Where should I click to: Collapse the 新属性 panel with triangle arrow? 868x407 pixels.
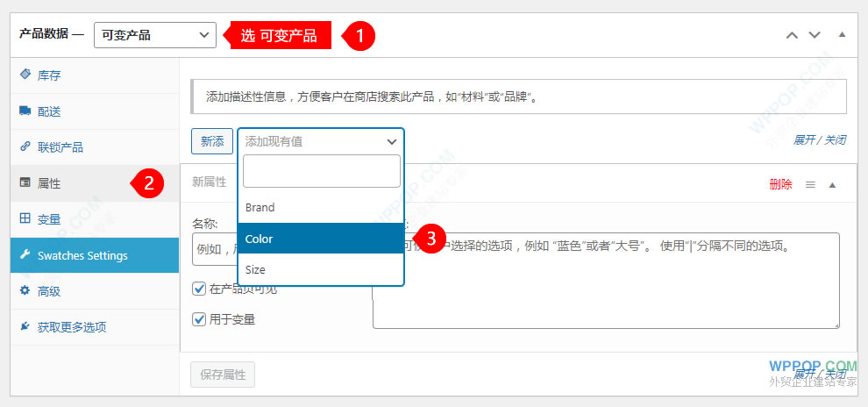pyautogui.click(x=832, y=184)
